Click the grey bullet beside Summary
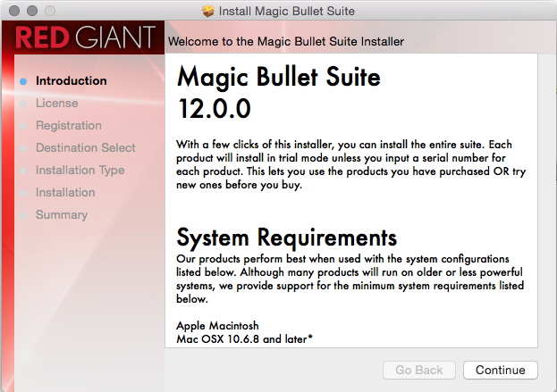This screenshot has width=557, height=392. tap(23, 216)
